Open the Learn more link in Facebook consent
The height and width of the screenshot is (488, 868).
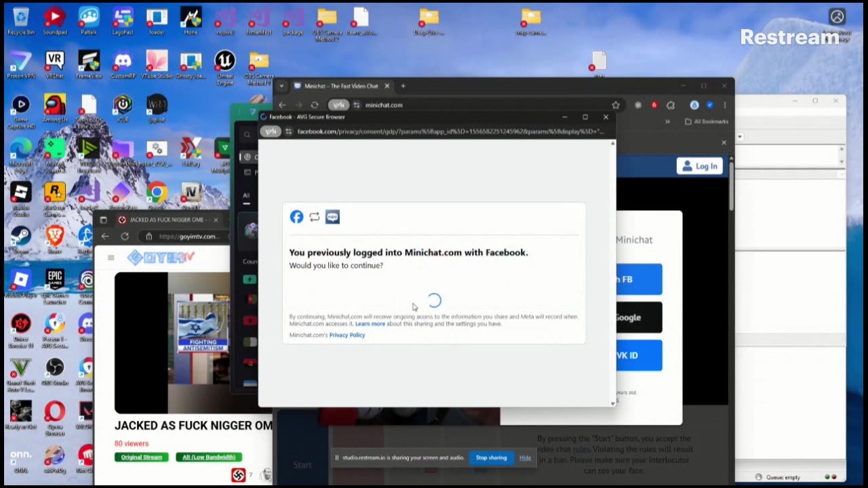[x=370, y=324]
